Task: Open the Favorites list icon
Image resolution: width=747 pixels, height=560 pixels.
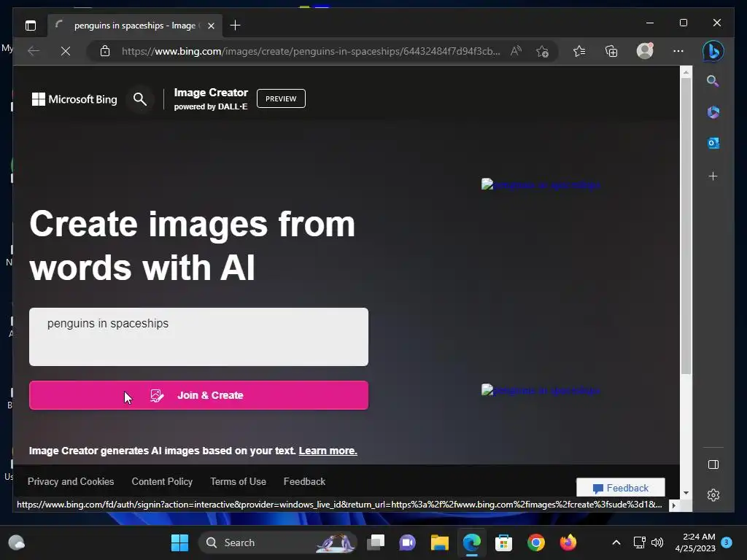Action: coord(579,51)
